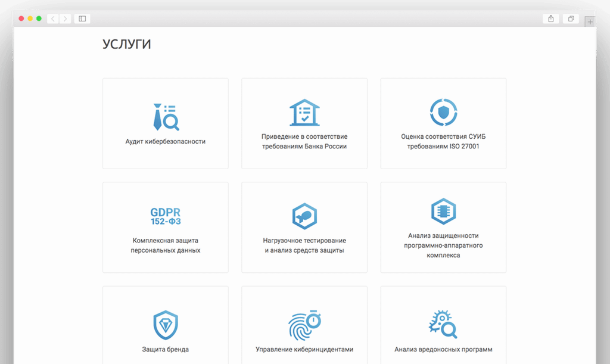
Task: Click the hexagon chip hardware analysis icon
Action: [443, 211]
